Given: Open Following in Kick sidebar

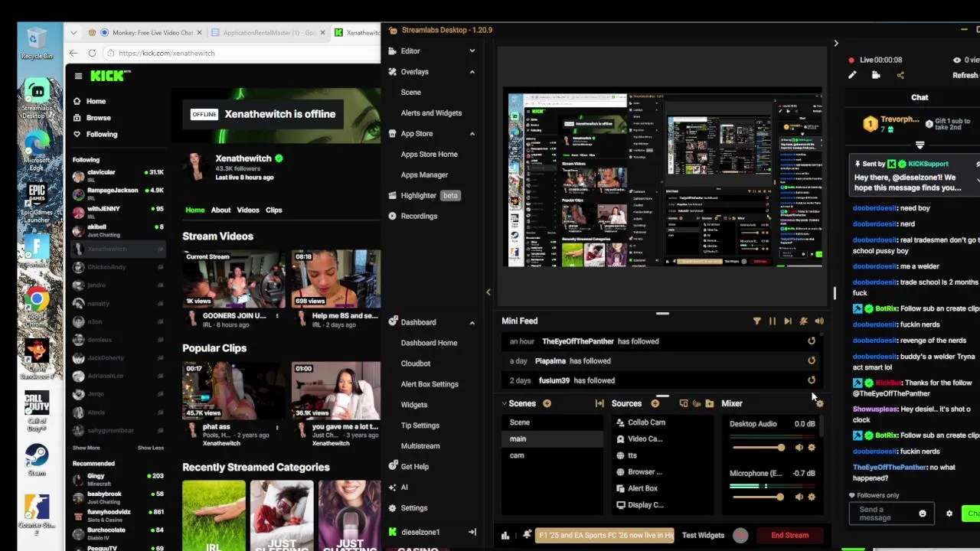Looking at the screenshot, I should pos(95,134).
